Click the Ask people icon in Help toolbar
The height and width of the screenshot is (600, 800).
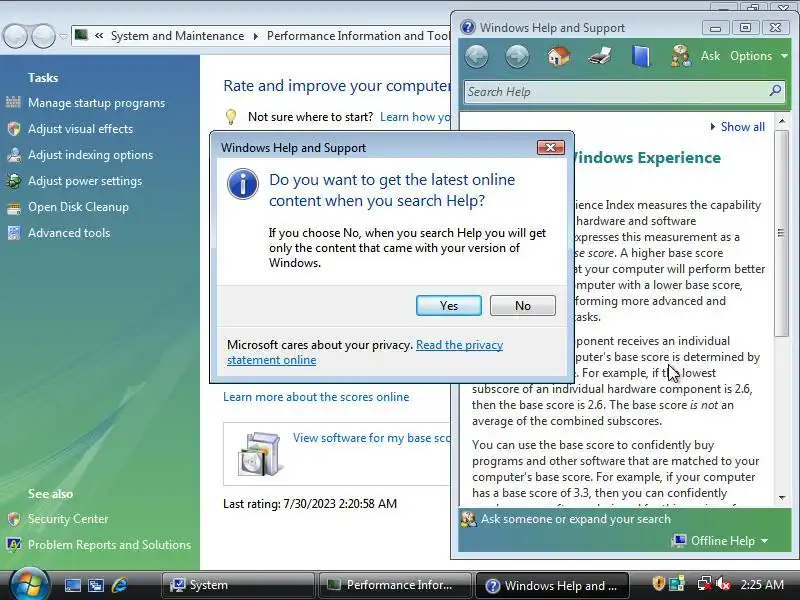tap(681, 56)
